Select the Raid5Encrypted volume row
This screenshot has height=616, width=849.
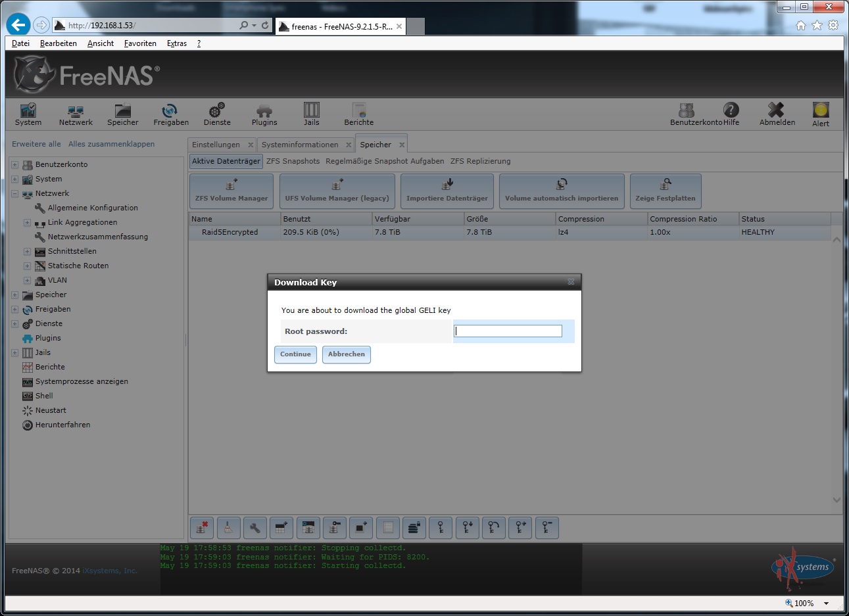pos(510,232)
